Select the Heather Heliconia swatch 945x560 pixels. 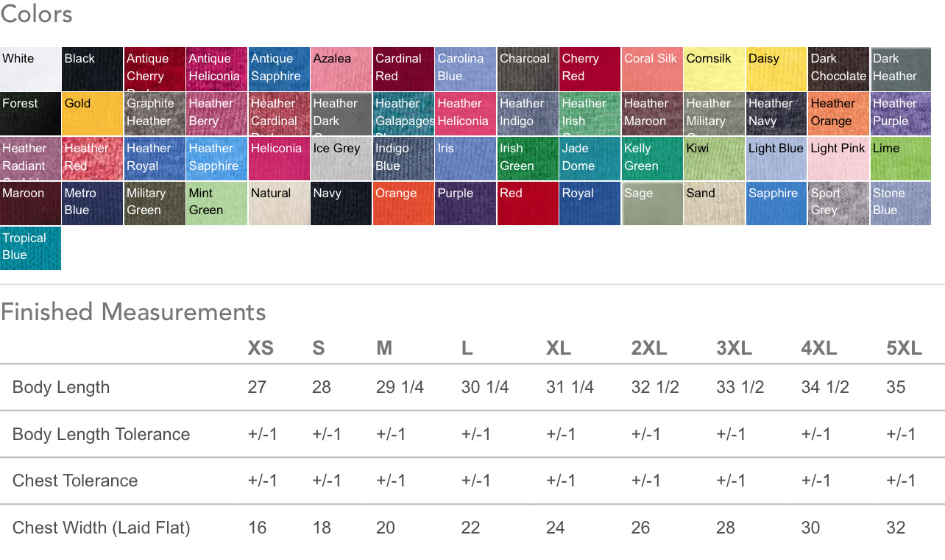click(465, 114)
